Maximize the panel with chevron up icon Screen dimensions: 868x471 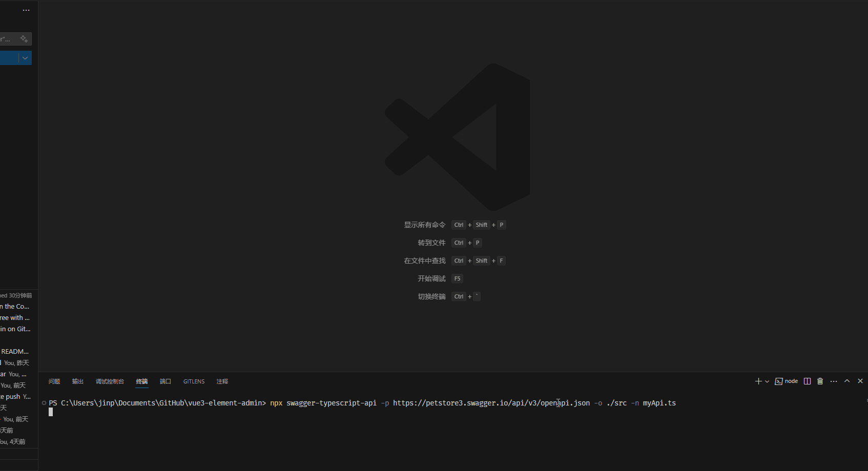tap(847, 381)
